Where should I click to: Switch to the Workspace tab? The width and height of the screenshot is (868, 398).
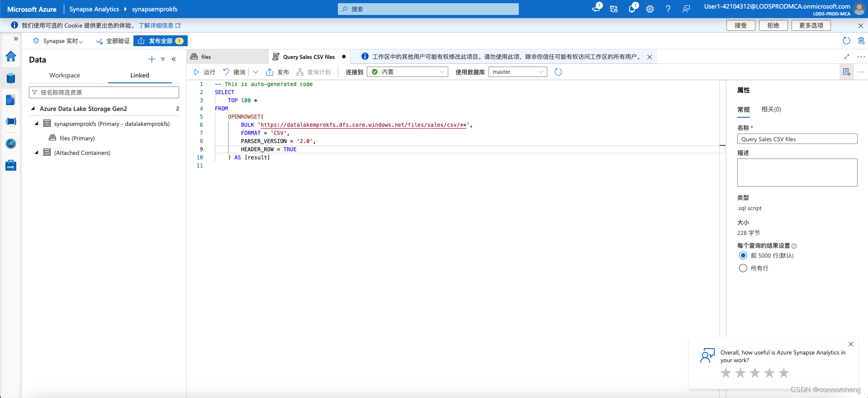[65, 75]
